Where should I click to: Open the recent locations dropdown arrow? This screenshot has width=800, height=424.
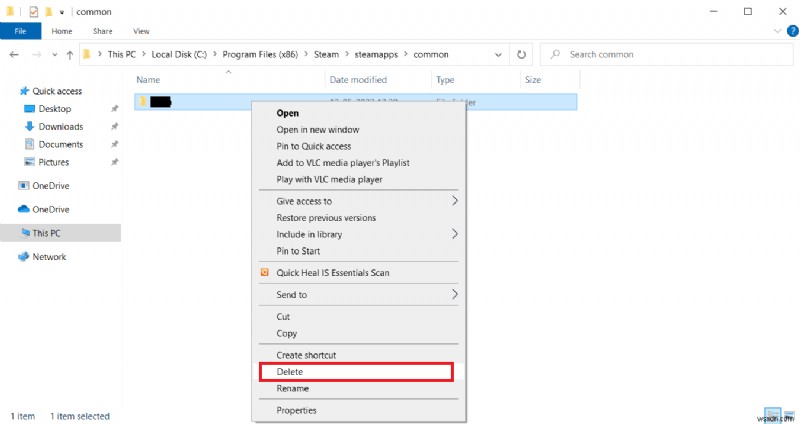[x=55, y=55]
